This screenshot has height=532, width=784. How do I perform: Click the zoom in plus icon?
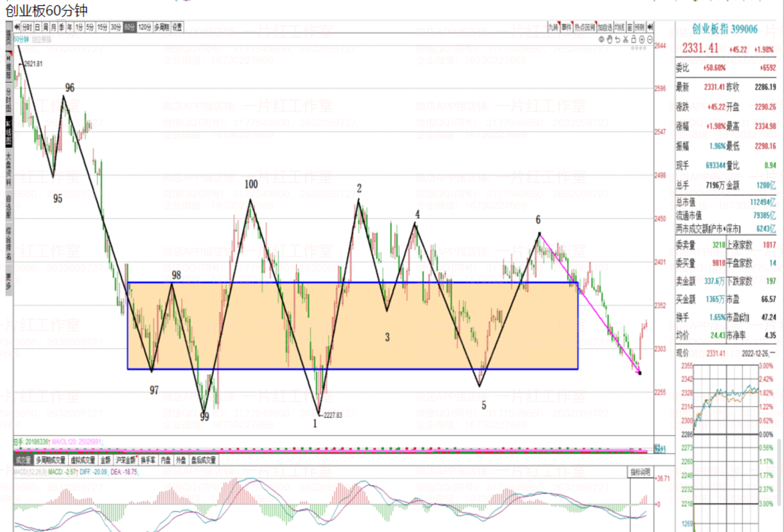pyautogui.click(x=642, y=40)
